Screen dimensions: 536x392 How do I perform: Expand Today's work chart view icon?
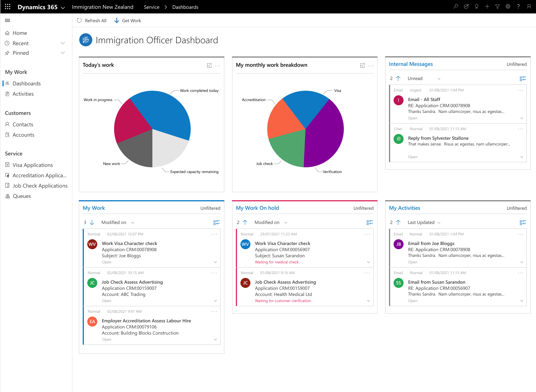click(209, 65)
